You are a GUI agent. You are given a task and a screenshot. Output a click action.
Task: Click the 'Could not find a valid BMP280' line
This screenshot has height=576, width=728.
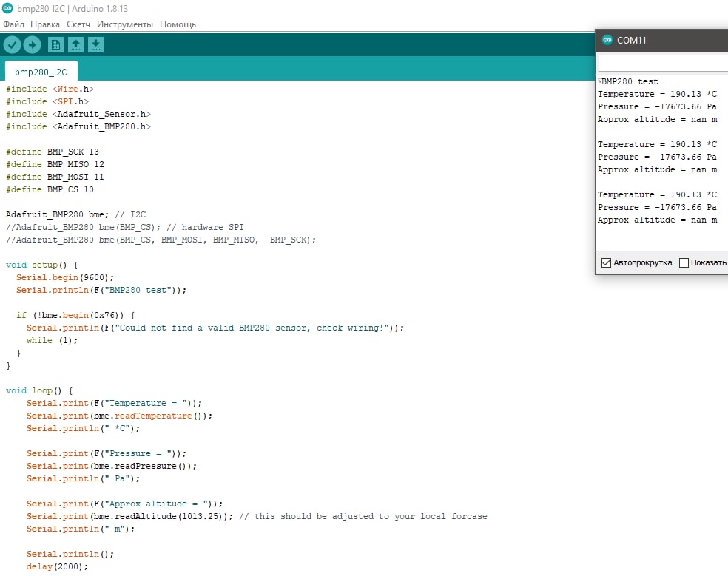215,328
